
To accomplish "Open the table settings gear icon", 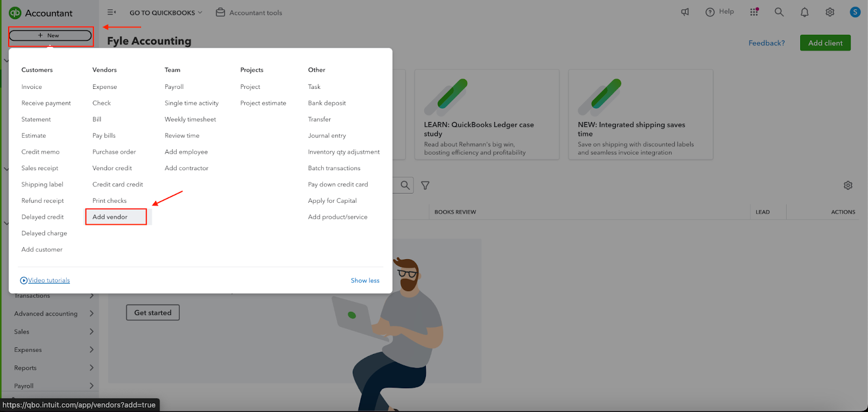I will point(848,185).
